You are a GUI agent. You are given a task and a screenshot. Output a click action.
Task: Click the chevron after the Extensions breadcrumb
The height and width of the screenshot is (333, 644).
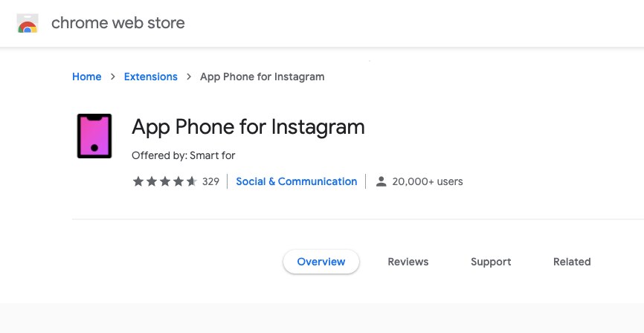(x=189, y=77)
